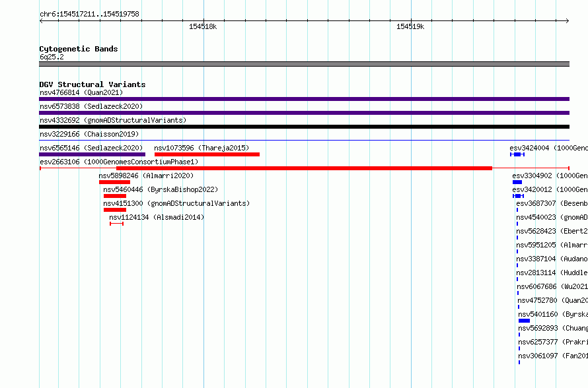
Task: Open esv3420012 variant label
Action: pos(550,189)
